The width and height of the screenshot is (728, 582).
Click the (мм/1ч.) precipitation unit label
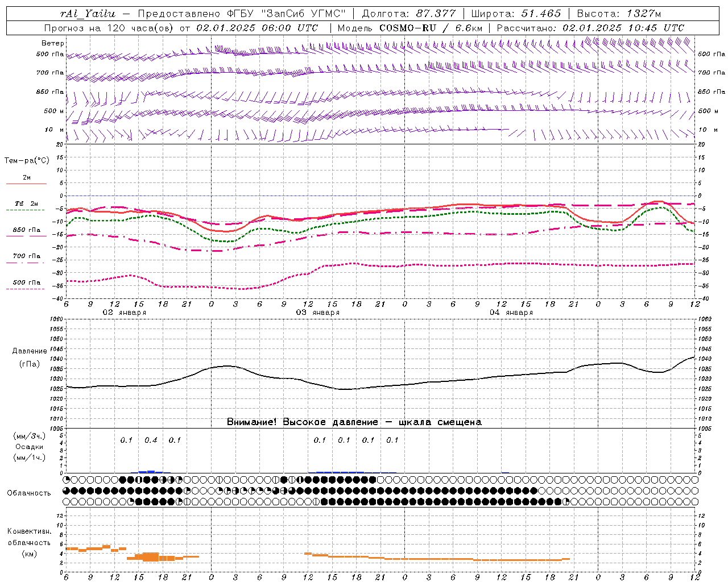tap(30, 458)
